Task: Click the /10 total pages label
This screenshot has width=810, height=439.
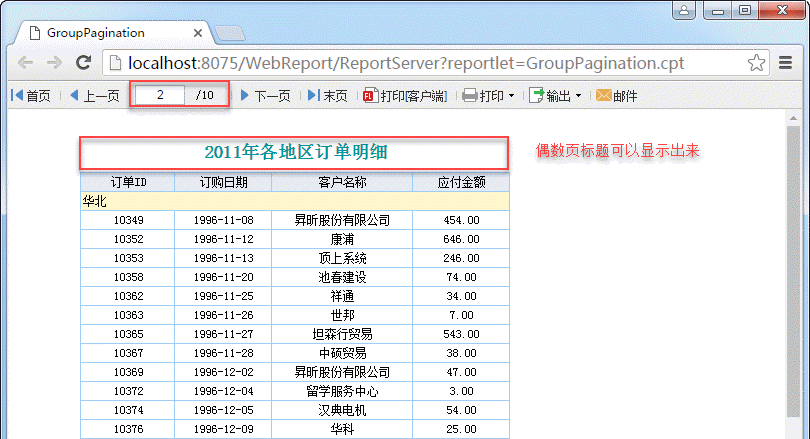Action: click(x=205, y=95)
